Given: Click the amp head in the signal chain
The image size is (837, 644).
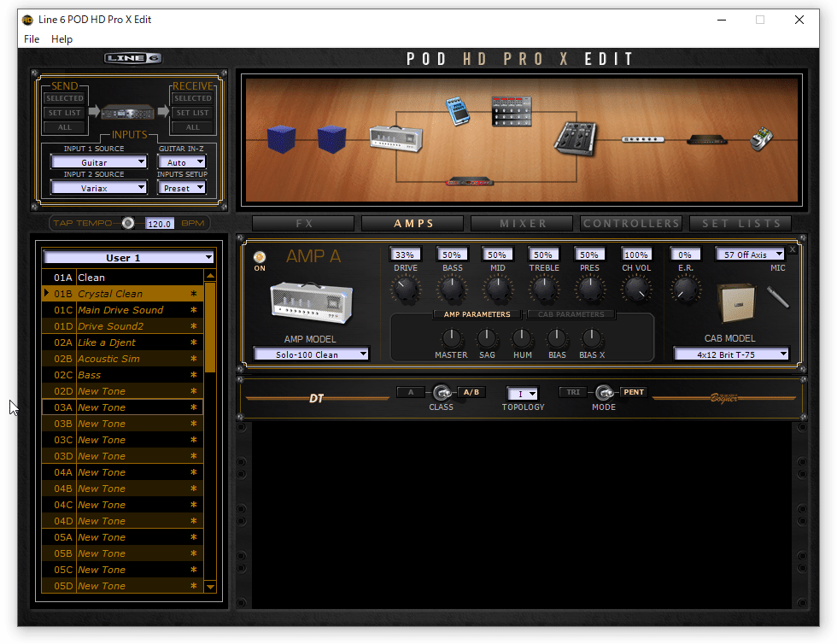Looking at the screenshot, I should [x=396, y=138].
